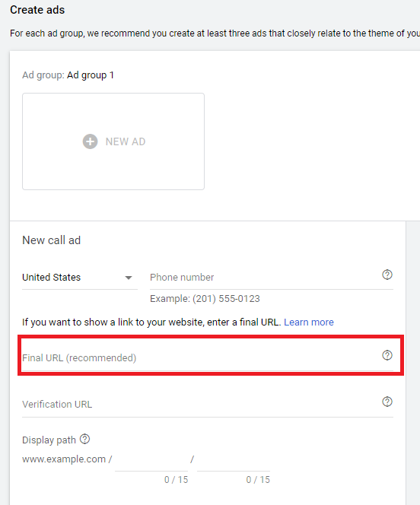Open the United States country dropdown
The image size is (420, 505).
(x=80, y=278)
